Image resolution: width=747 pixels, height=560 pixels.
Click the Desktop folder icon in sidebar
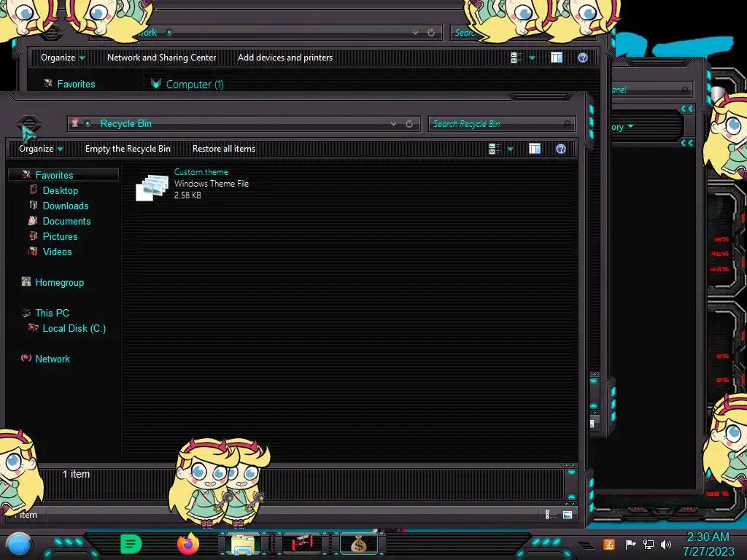pyautogui.click(x=34, y=190)
